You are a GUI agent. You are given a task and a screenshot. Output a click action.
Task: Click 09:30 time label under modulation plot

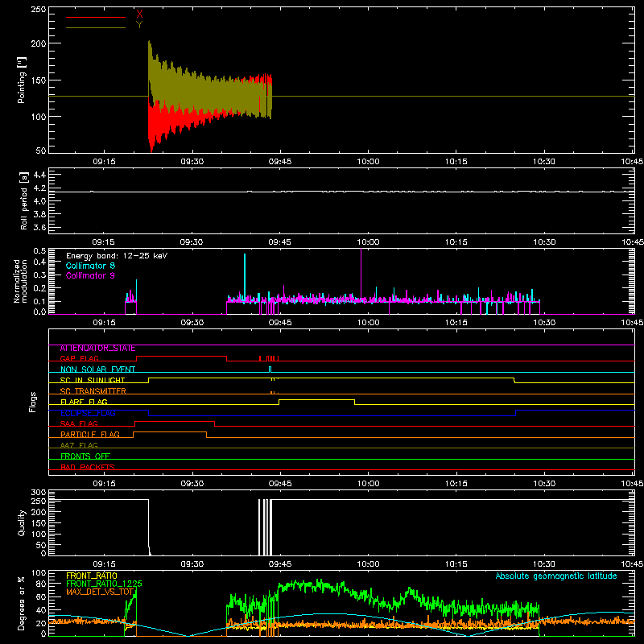(x=192, y=323)
